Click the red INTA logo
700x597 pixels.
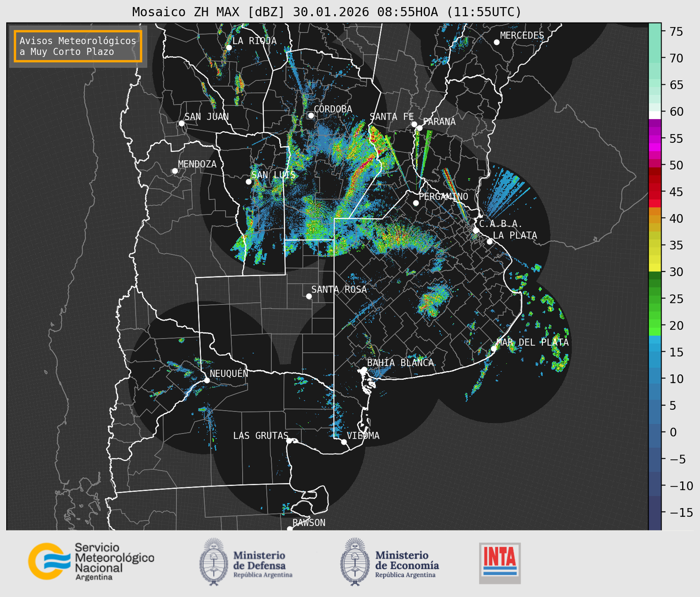[500, 562]
